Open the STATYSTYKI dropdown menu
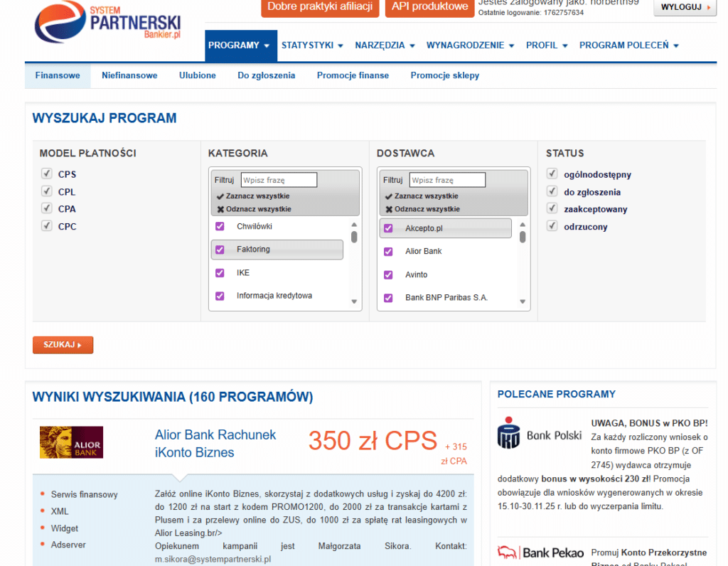Viewport: 728px width, 566px height. pos(311,45)
